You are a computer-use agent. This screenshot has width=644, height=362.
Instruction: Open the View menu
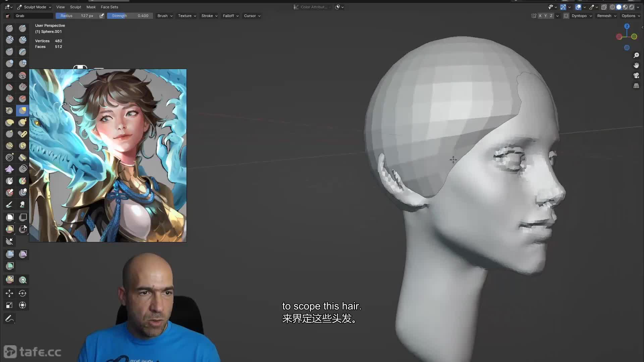tap(60, 7)
